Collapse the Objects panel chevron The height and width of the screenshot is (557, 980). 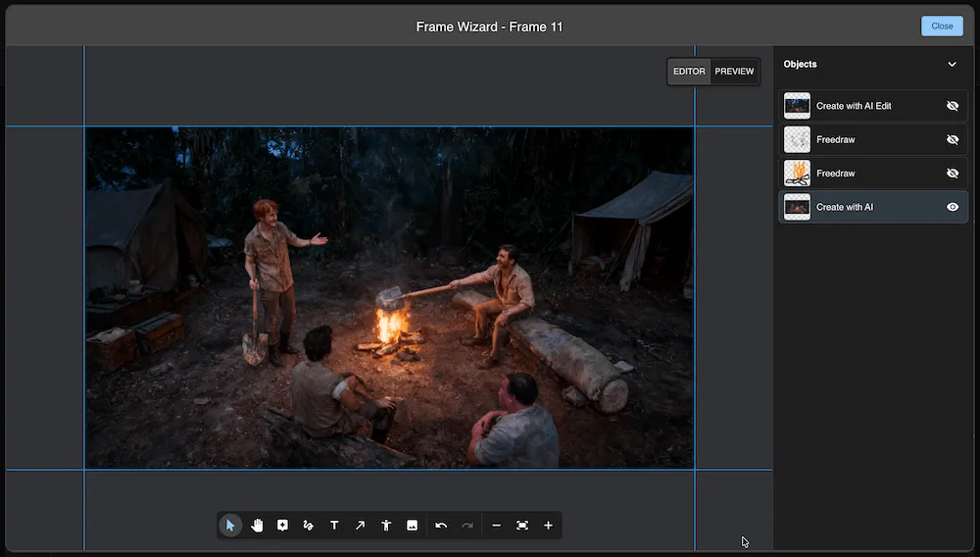[x=952, y=64]
